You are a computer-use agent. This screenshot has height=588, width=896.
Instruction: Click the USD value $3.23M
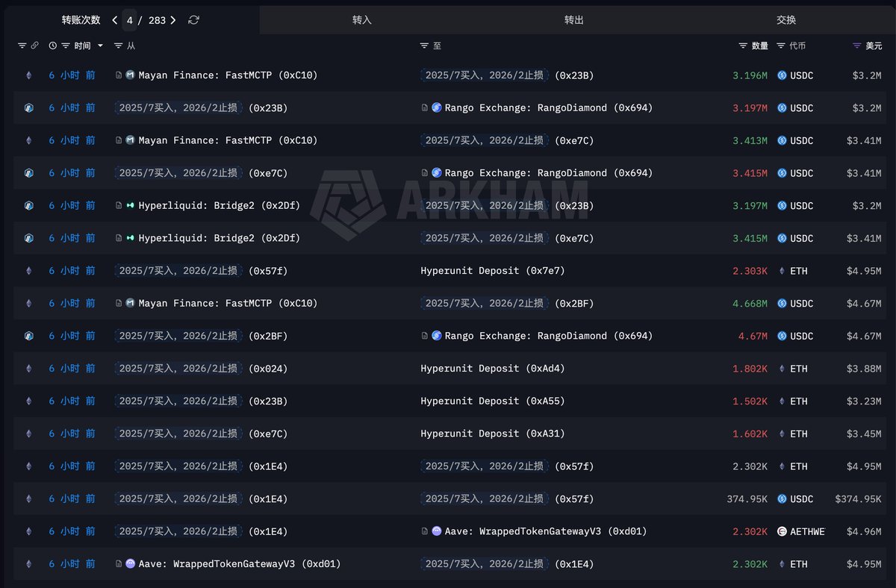click(864, 401)
